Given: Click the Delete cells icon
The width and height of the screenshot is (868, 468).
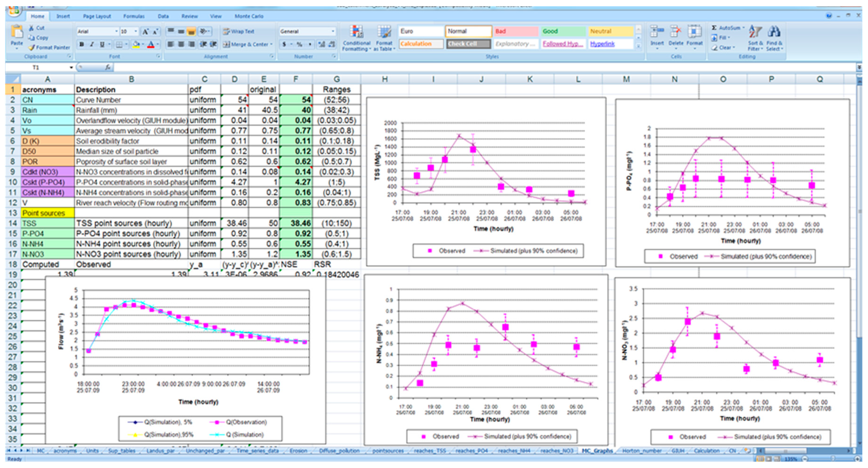Looking at the screenshot, I should point(675,32).
